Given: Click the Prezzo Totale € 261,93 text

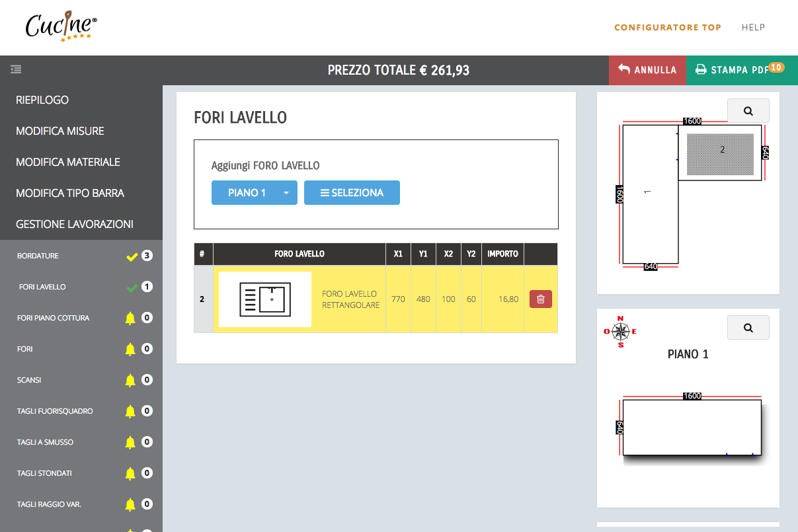Looking at the screenshot, I should coord(399,70).
